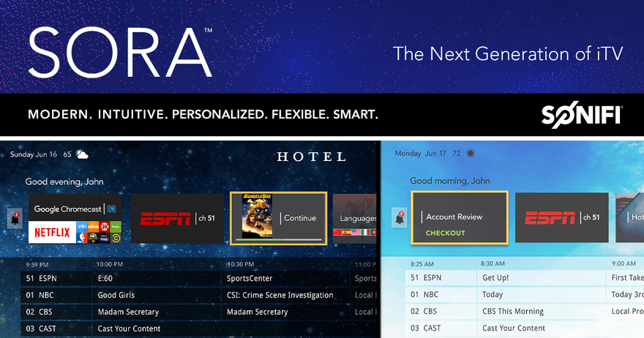This screenshot has height=338, width=644.
Task: Choose the Good Girls program
Action: tap(157, 296)
